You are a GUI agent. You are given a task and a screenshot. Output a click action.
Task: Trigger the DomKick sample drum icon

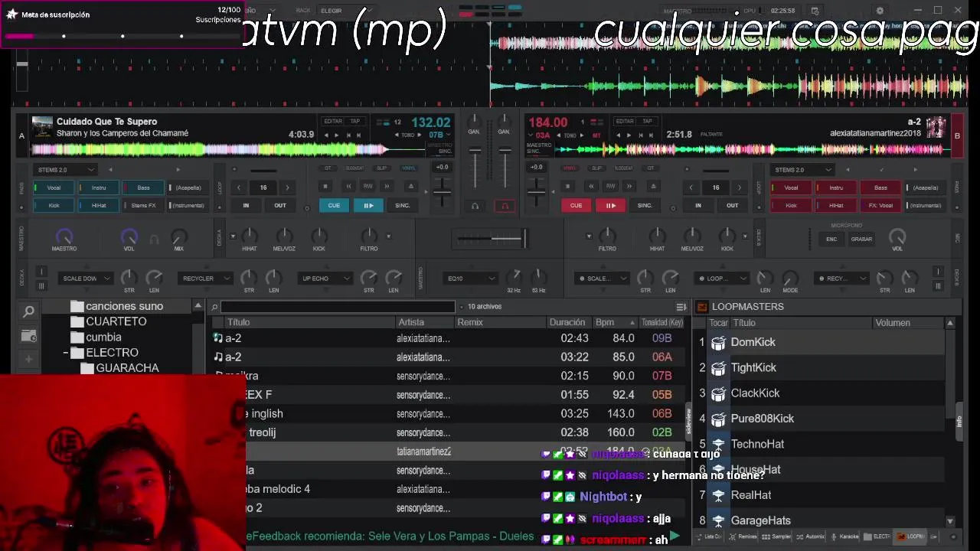(718, 343)
